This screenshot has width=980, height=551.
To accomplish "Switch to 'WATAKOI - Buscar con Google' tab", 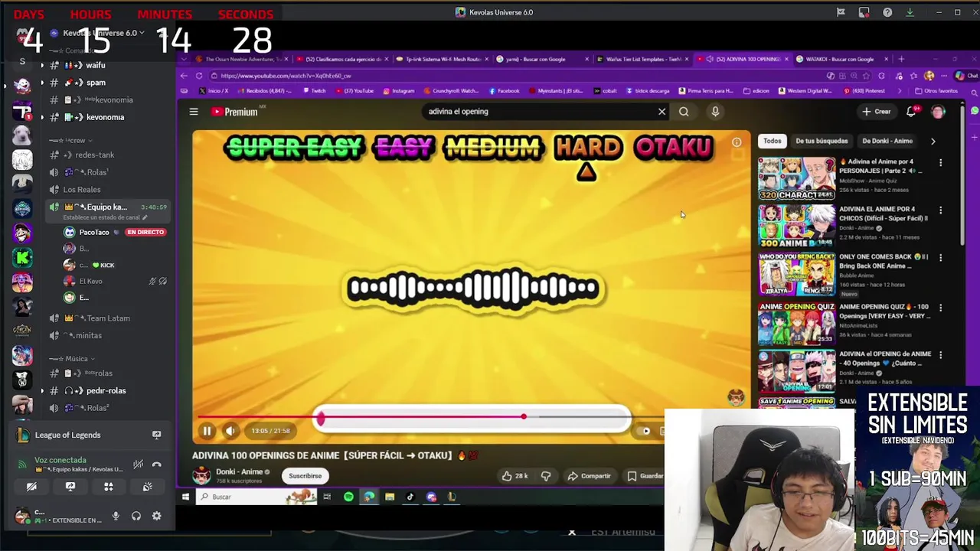I will pos(841,59).
